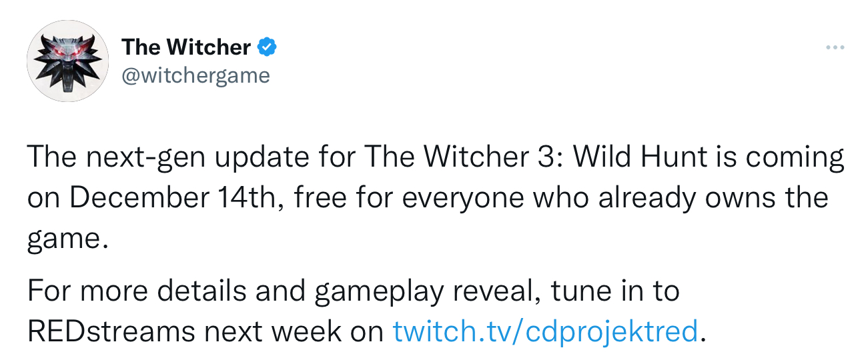
Task: Open the three-dot more options menu
Action: 835,48
